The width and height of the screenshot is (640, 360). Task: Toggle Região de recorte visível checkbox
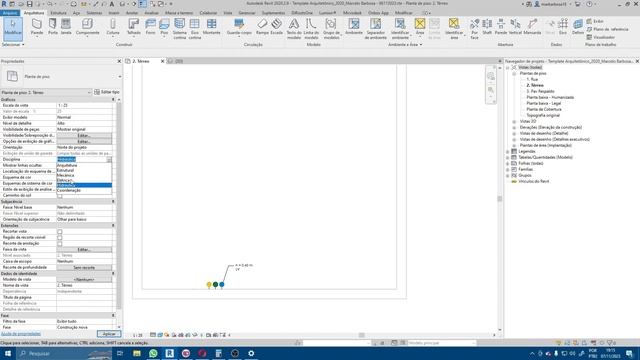(60, 238)
